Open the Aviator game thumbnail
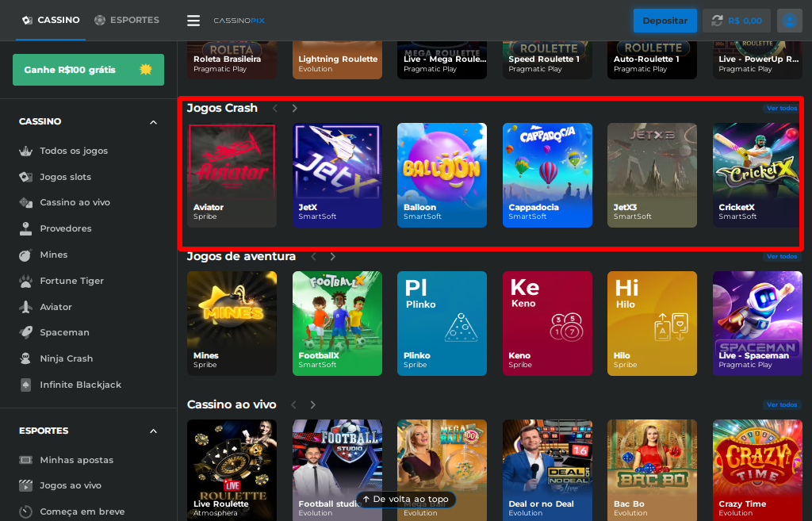The image size is (812, 521). [232, 174]
